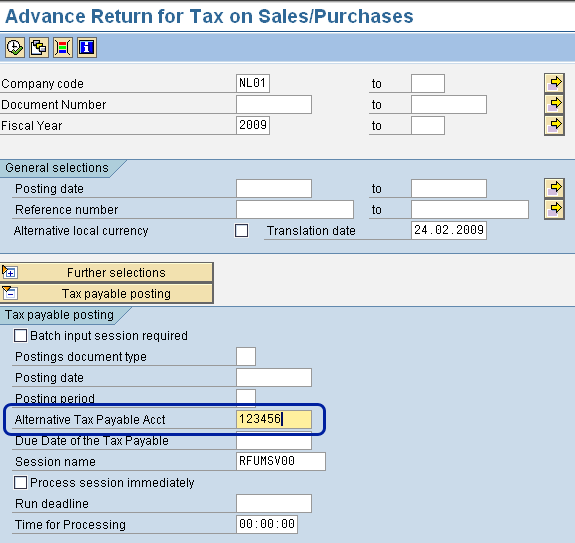Open the program documentation info icon
This screenshot has height=543, width=575.
87,48
